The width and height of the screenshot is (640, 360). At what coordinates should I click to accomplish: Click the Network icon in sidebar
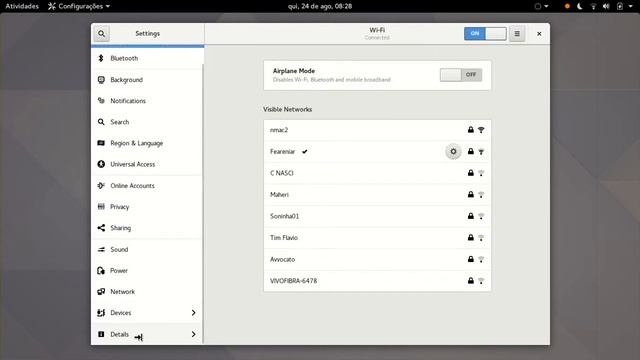[101, 292]
